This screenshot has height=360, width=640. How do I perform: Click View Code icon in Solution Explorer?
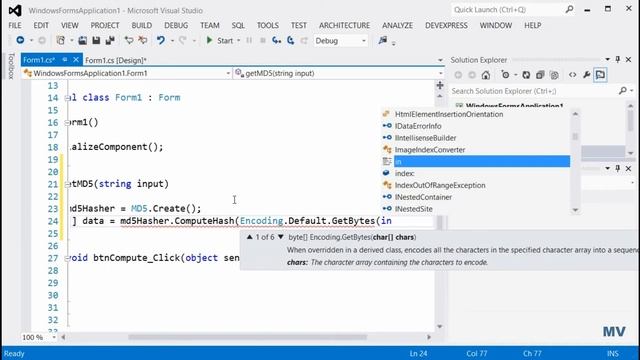[x=573, y=75]
